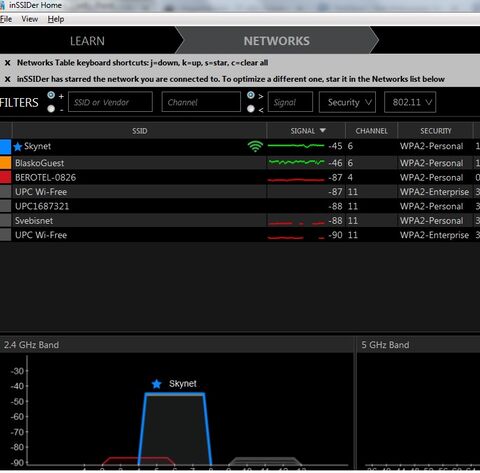
Task: Click the orange color swatch for BlaskoGuest
Action: click(x=5, y=163)
